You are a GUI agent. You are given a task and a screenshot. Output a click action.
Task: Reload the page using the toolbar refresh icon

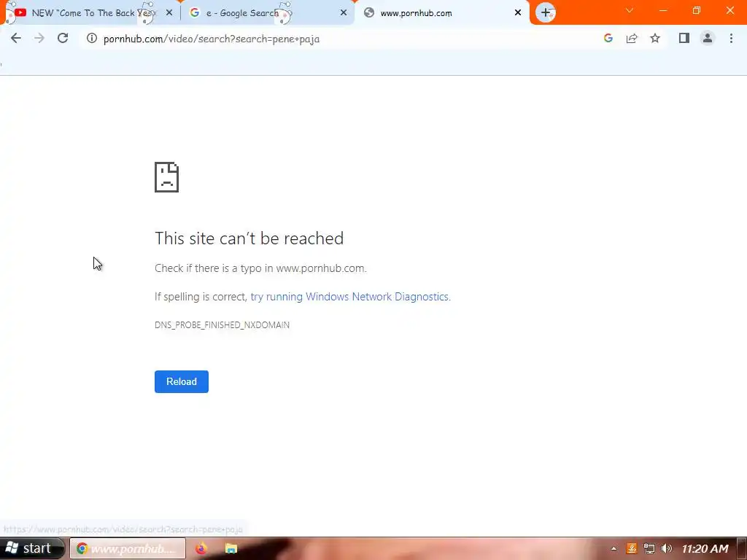[x=63, y=39]
